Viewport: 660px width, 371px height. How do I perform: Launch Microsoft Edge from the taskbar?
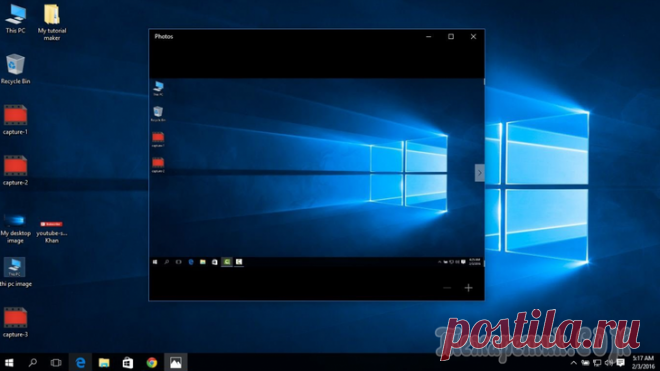click(x=80, y=362)
